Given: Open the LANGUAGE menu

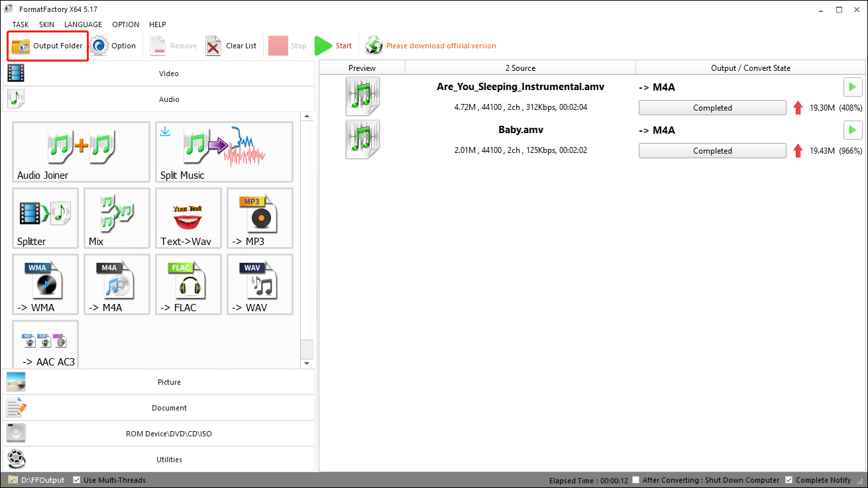Looking at the screenshot, I should 83,24.
